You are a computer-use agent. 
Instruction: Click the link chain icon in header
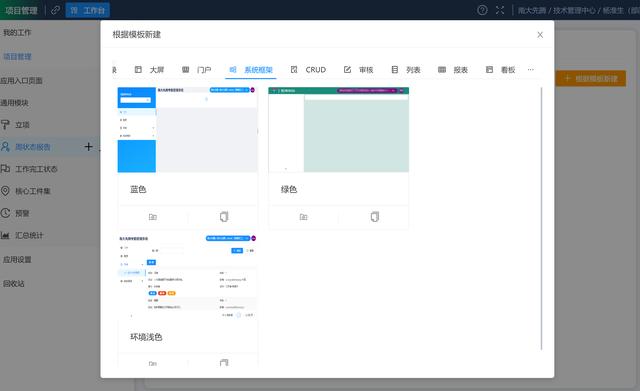[56, 10]
